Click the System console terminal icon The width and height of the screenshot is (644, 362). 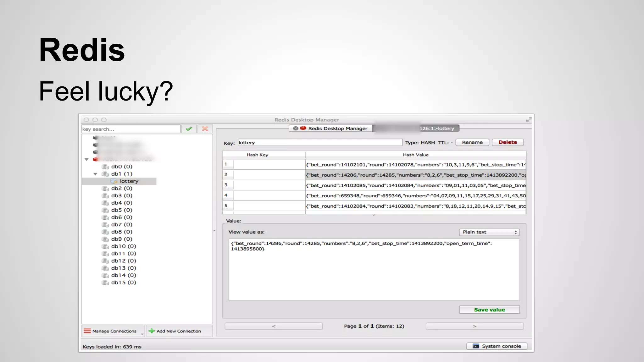tap(476, 346)
